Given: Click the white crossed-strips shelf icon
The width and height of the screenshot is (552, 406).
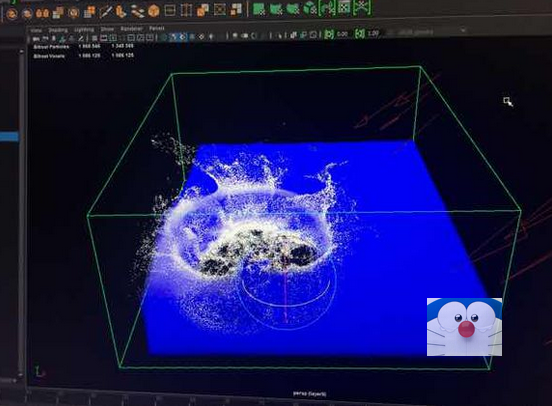Looking at the screenshot, I should 137,12.
